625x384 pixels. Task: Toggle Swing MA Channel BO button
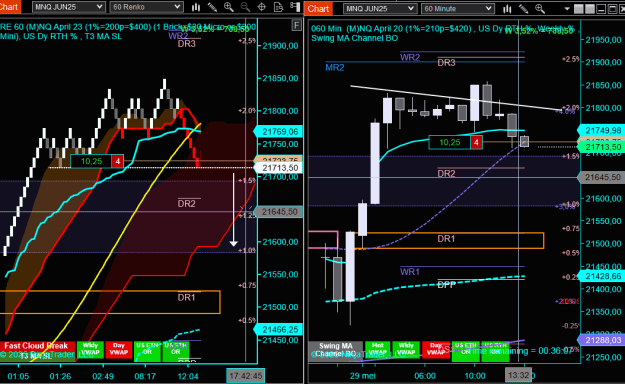coord(336,350)
